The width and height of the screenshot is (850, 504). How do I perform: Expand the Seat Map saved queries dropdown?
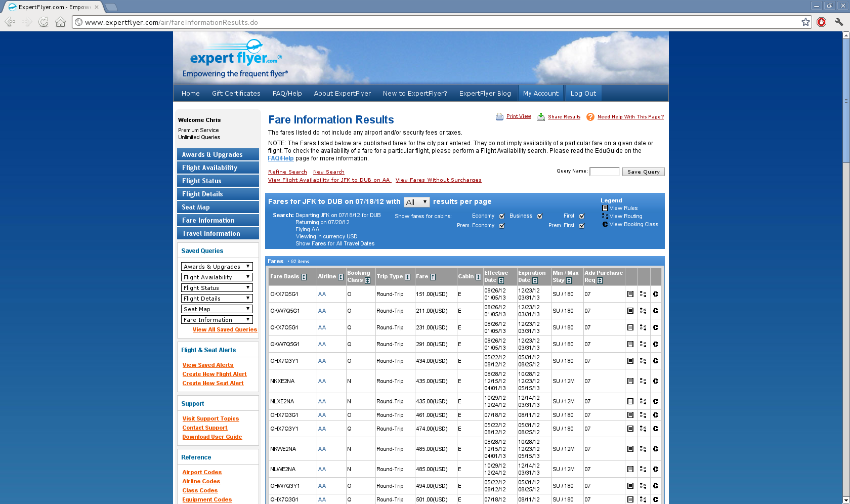click(x=217, y=309)
